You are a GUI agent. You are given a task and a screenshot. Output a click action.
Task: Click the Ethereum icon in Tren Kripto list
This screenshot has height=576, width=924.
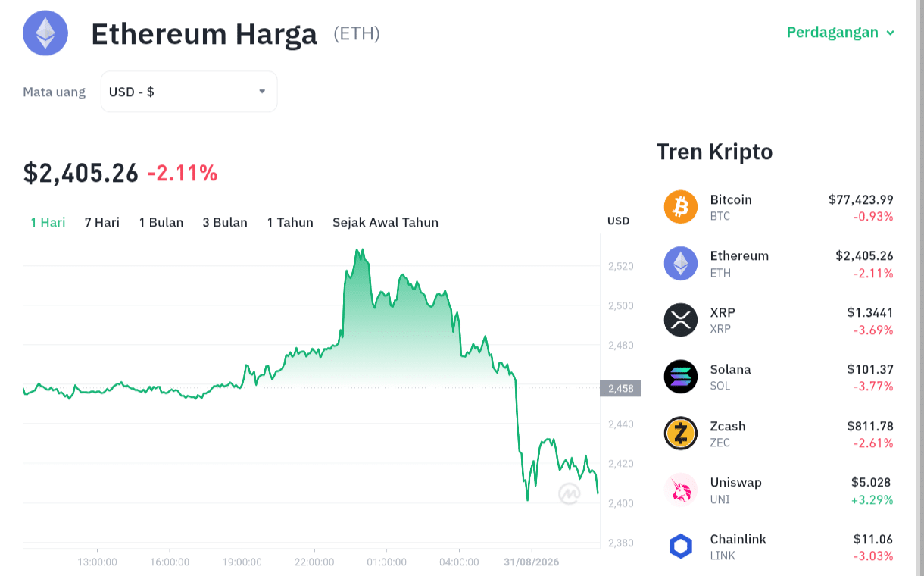click(680, 264)
